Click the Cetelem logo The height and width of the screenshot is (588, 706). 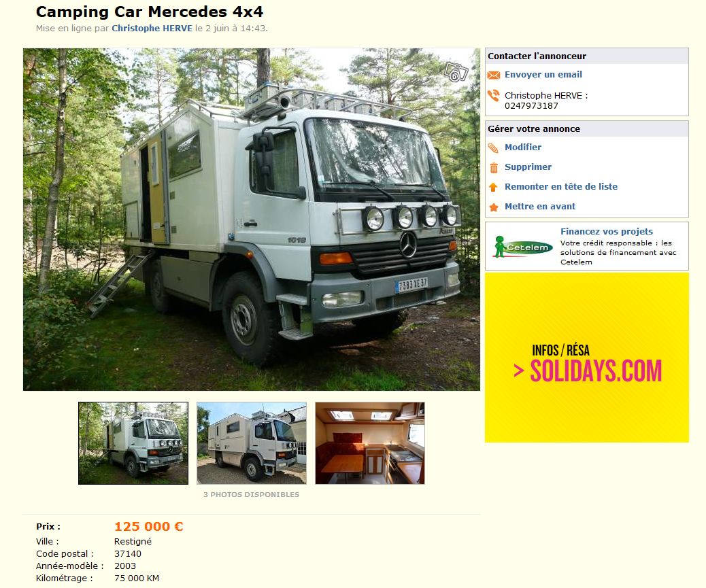tap(522, 247)
